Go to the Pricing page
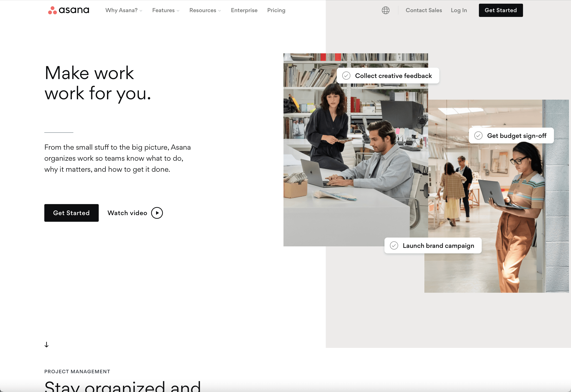Screen dimensions: 571x392 (276, 10)
